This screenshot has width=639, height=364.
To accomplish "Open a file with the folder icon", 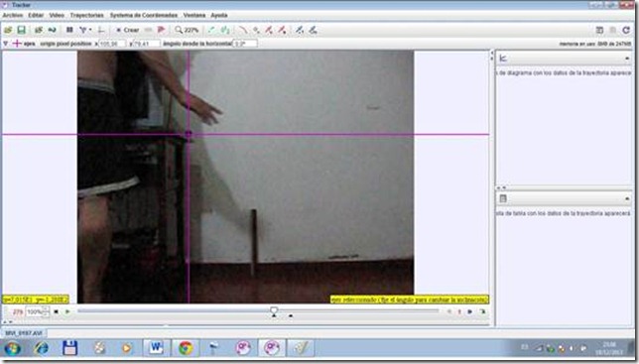I will pos(8,30).
